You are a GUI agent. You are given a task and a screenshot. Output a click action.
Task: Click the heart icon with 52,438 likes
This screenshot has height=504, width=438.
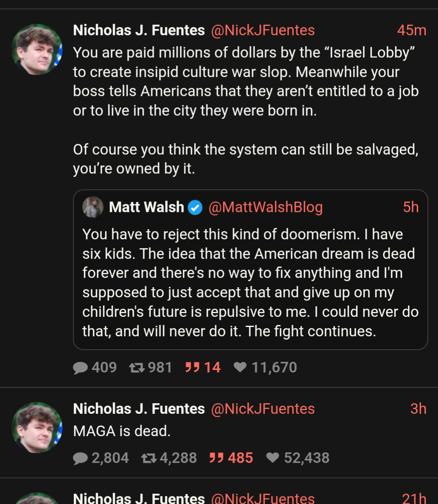pyautogui.click(x=273, y=458)
